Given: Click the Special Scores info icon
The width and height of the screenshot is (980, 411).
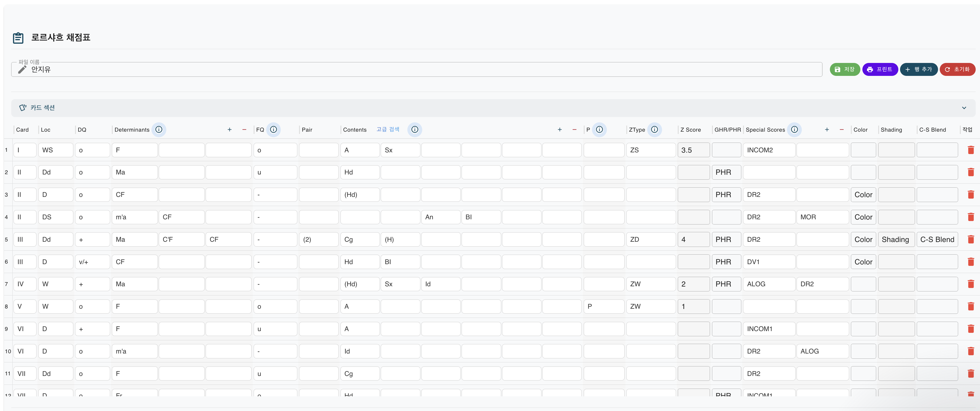Looking at the screenshot, I should [x=794, y=130].
